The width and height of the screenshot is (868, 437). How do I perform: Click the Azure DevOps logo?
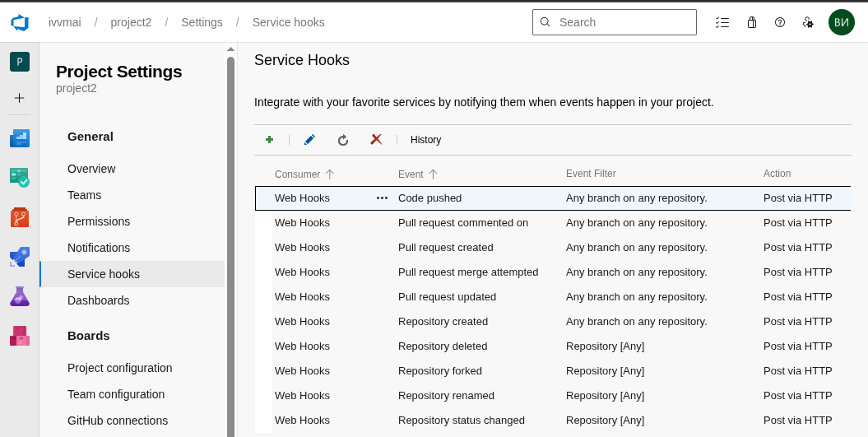[x=20, y=22]
